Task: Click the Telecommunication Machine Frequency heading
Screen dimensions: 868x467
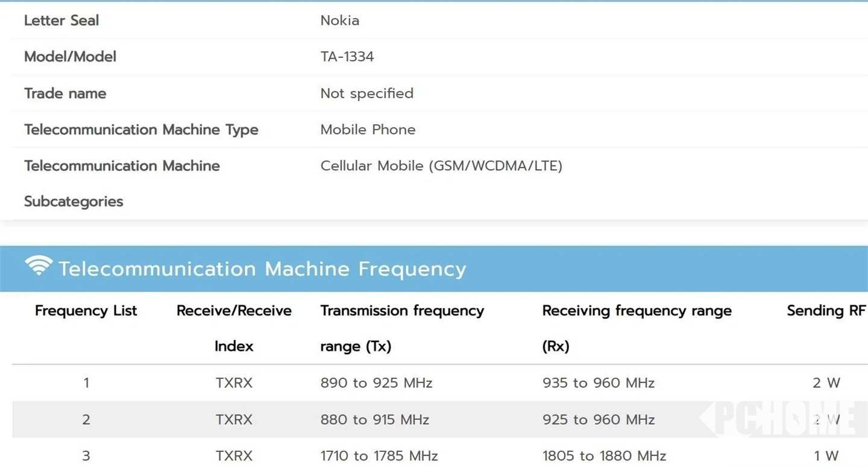Action: (262, 269)
